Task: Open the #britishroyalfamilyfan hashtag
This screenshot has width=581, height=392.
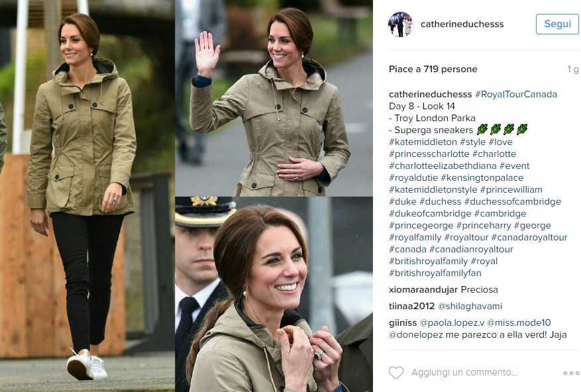Action: point(435,273)
